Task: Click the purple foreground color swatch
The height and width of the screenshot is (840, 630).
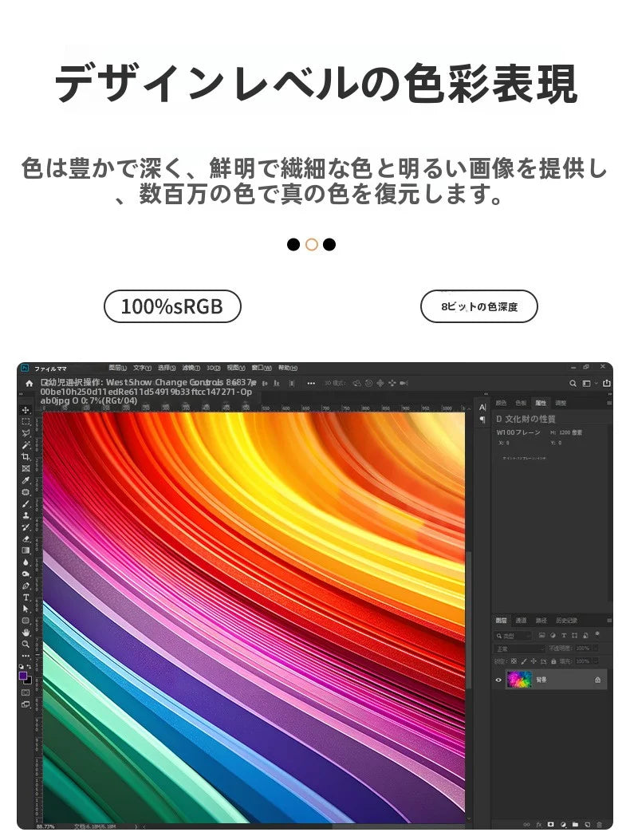Action: tap(23, 676)
